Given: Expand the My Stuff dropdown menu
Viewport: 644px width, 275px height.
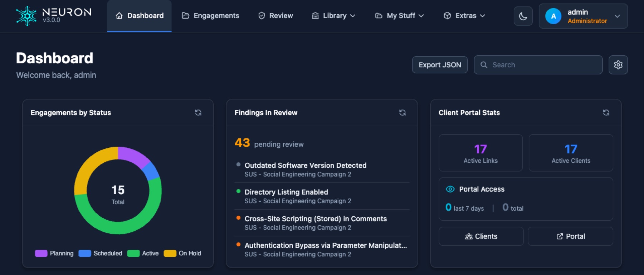Looking at the screenshot, I should point(399,16).
